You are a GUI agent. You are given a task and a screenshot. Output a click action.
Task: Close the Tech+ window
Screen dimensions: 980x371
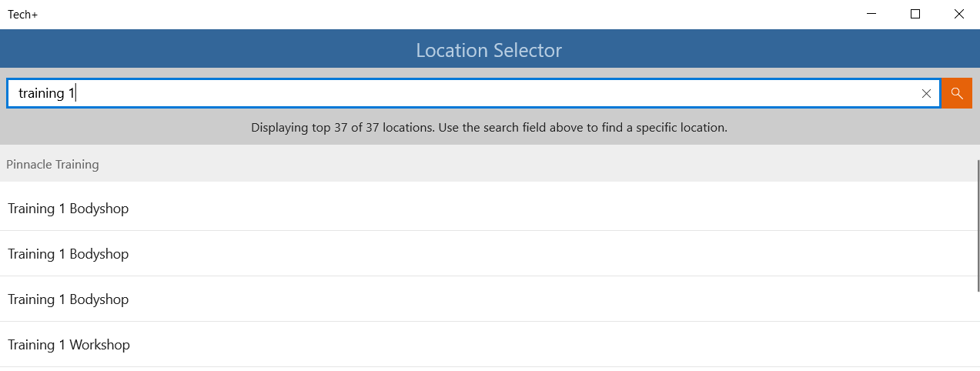click(x=958, y=14)
